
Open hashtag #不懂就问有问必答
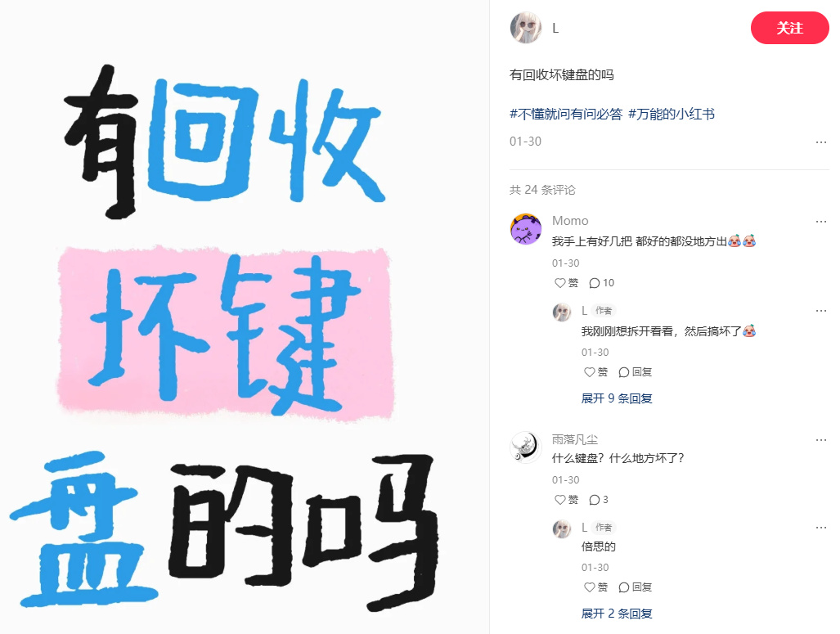click(x=566, y=115)
